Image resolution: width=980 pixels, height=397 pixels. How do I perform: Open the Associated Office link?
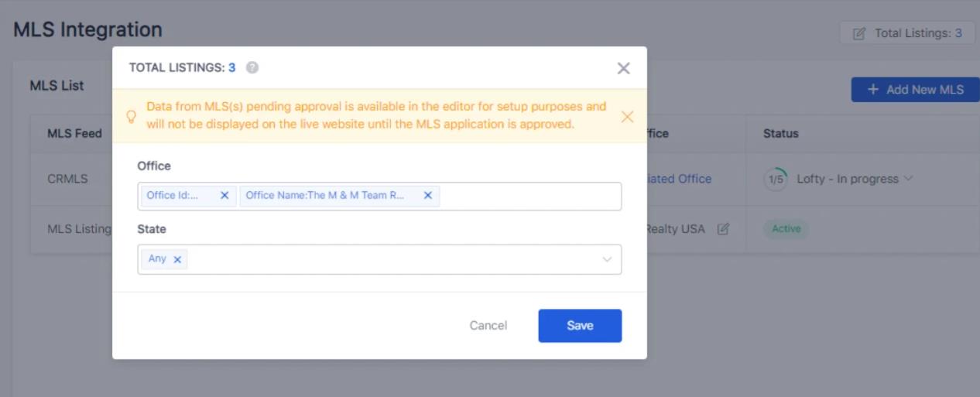(x=678, y=179)
